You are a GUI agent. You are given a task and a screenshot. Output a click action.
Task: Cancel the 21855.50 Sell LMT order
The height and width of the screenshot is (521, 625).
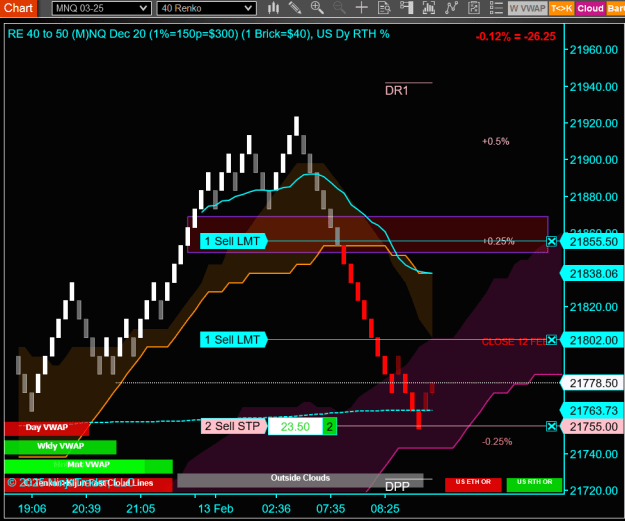[552, 241]
